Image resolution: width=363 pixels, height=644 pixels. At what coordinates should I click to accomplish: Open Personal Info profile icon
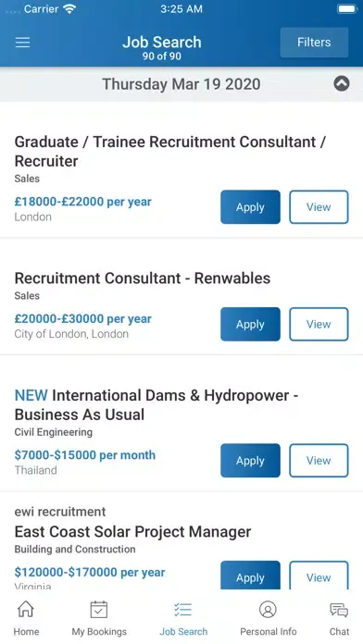(x=268, y=610)
